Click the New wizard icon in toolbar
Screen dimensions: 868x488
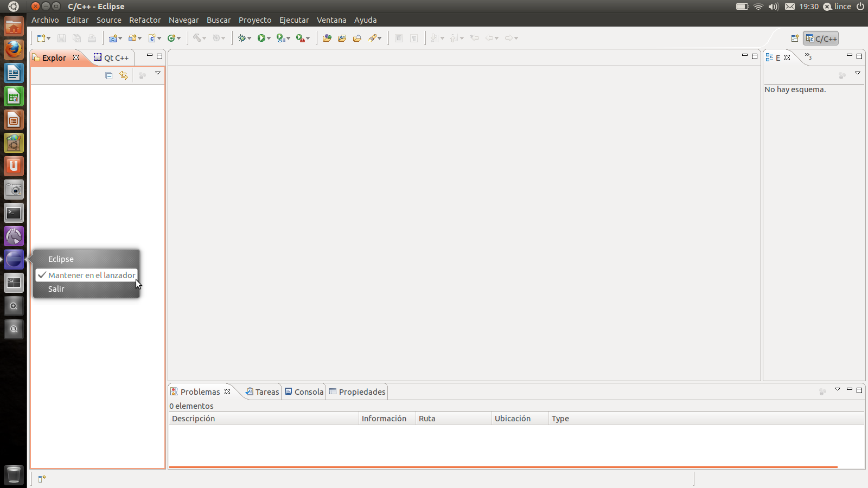41,38
